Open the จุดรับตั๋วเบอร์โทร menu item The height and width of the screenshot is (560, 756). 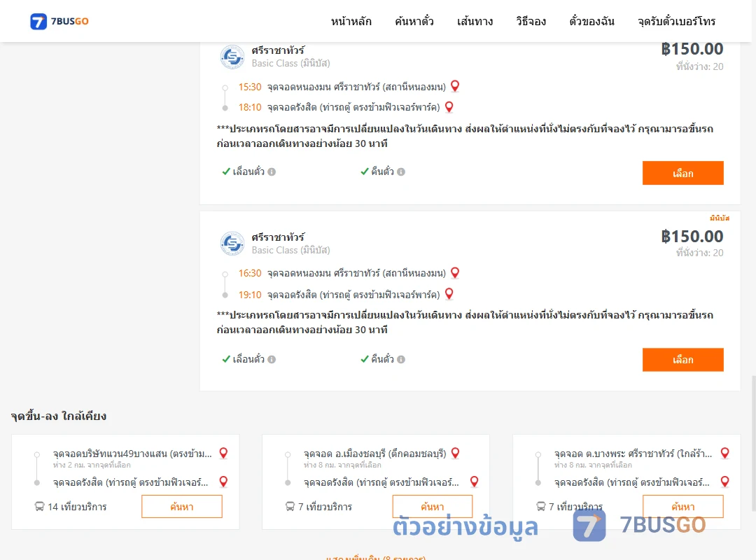tap(676, 21)
